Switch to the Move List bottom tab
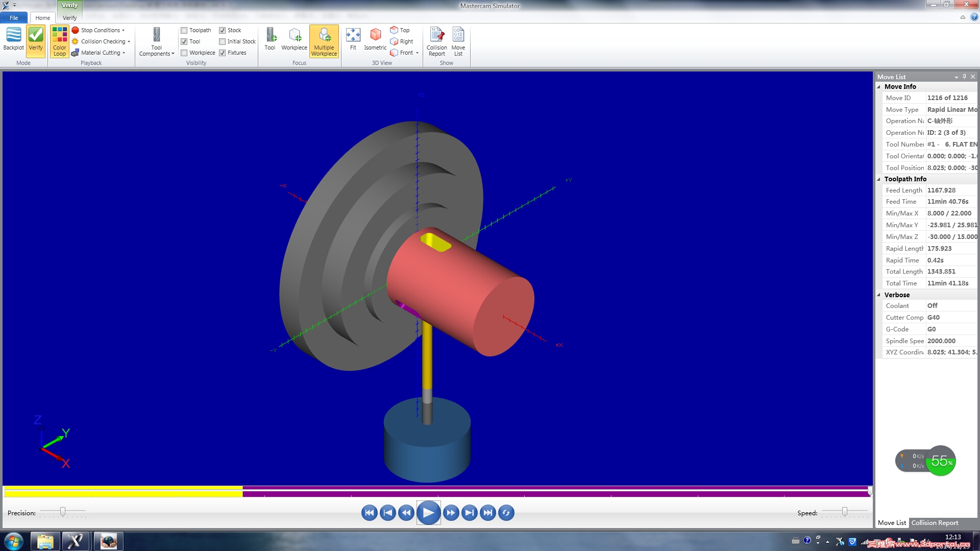Screen dimensions: 980x551 pyautogui.click(x=892, y=522)
